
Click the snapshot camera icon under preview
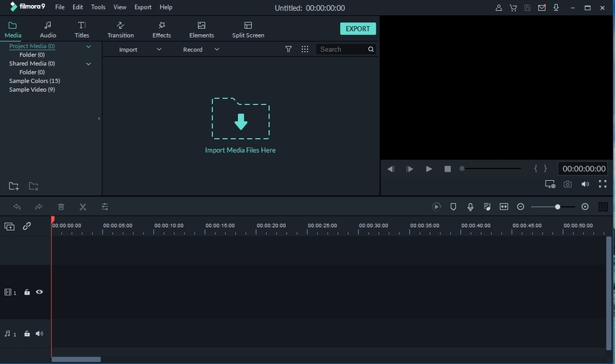click(x=567, y=185)
